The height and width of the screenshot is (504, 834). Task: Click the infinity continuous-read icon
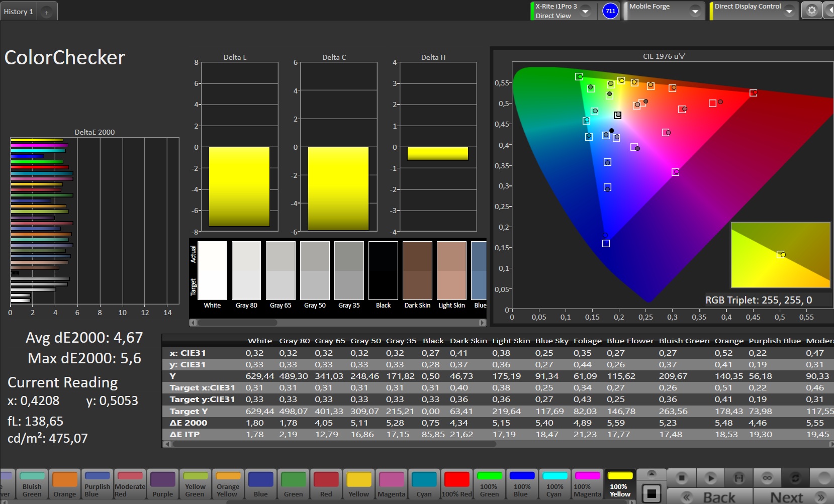coord(767,477)
